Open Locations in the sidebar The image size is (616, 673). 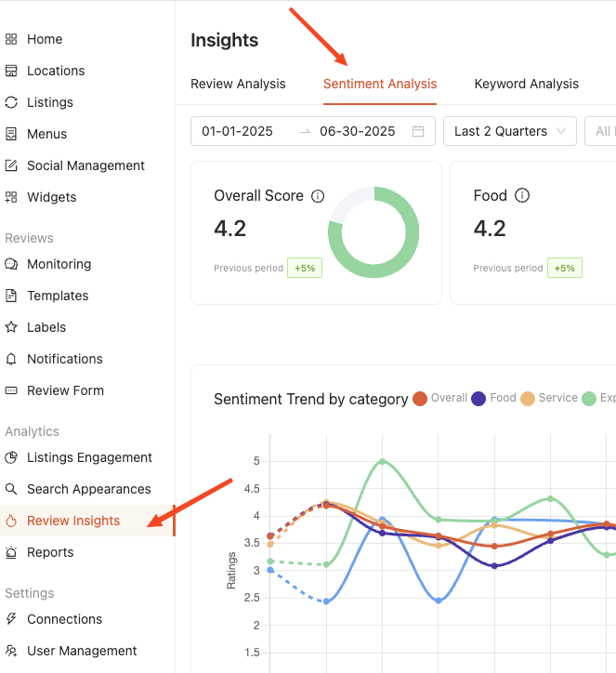[x=56, y=71]
